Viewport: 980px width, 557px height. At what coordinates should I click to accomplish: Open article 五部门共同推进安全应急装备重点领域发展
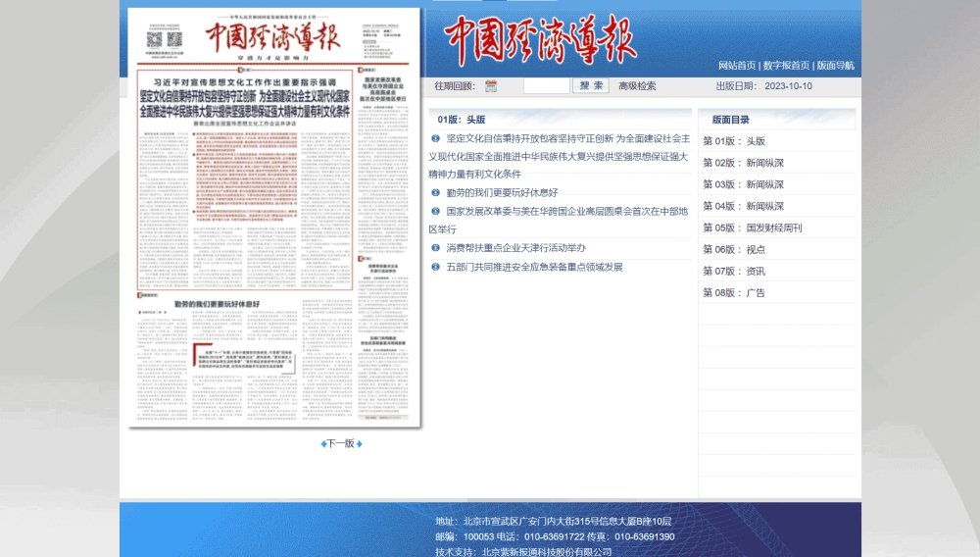click(x=534, y=267)
